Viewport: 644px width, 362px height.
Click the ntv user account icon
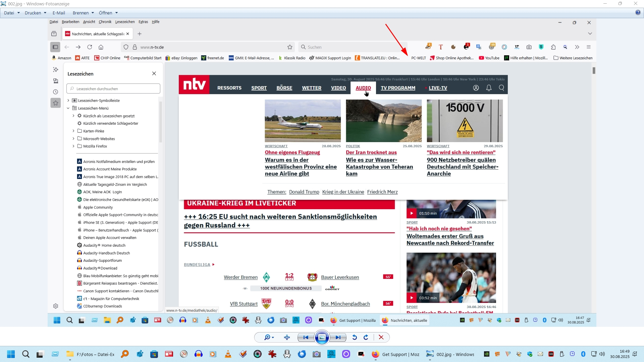point(476,88)
